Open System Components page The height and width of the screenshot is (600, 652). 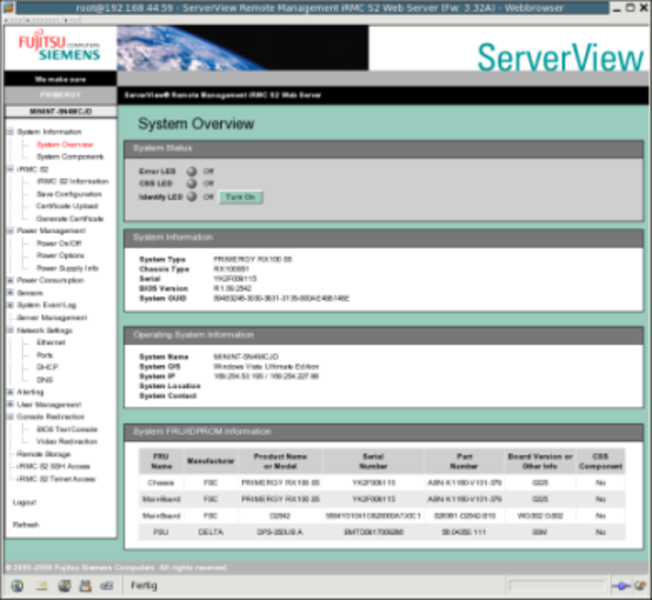[x=70, y=157]
